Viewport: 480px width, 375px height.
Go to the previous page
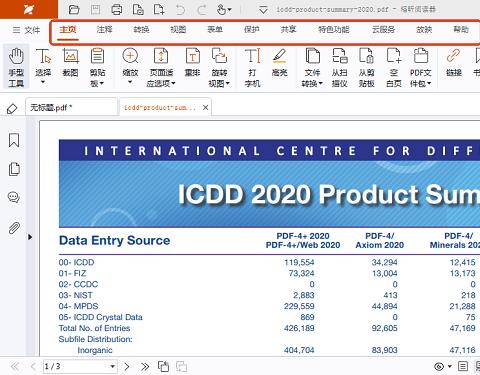tap(33, 367)
